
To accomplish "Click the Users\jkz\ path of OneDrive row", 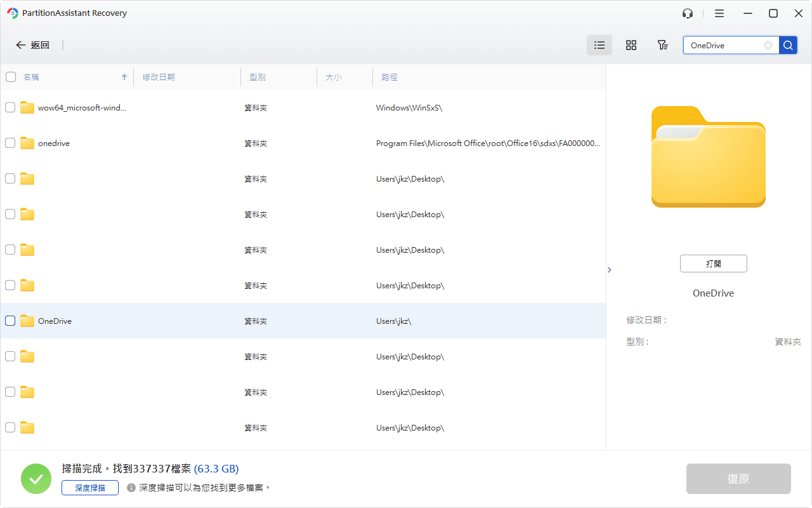I will point(394,321).
